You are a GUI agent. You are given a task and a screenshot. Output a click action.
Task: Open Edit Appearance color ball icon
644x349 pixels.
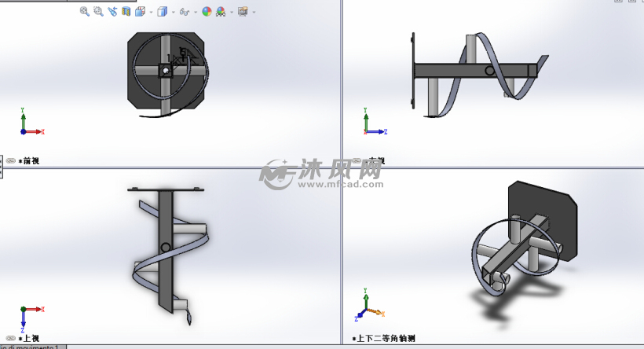tap(207, 12)
